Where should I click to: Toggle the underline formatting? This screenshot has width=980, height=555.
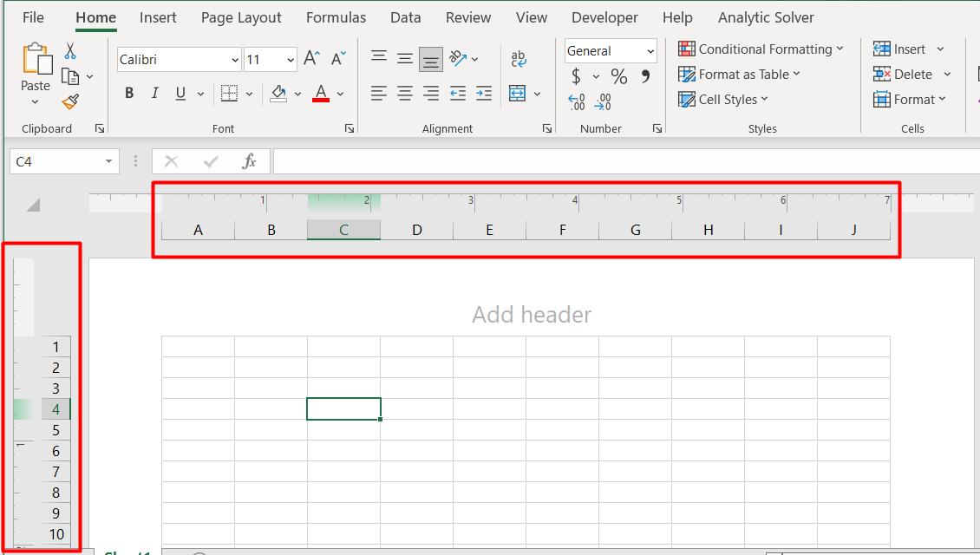click(x=180, y=93)
